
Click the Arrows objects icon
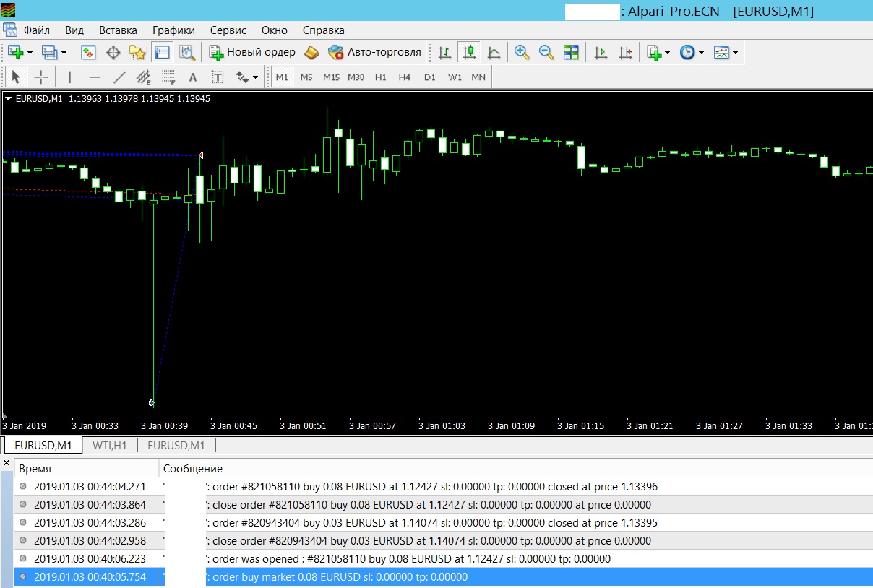click(x=242, y=77)
